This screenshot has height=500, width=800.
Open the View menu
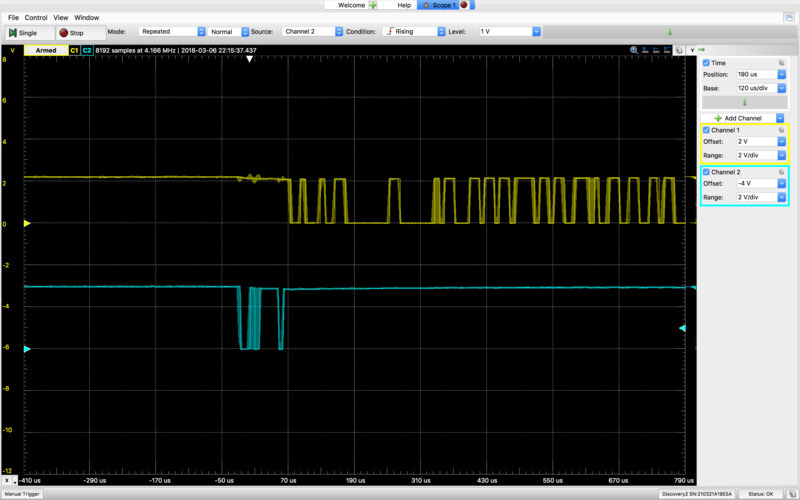[61, 17]
